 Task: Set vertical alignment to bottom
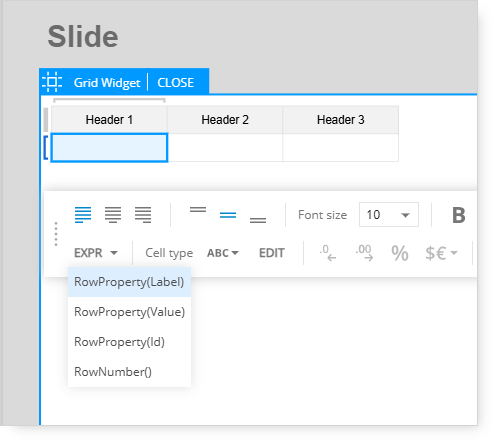coord(258,220)
